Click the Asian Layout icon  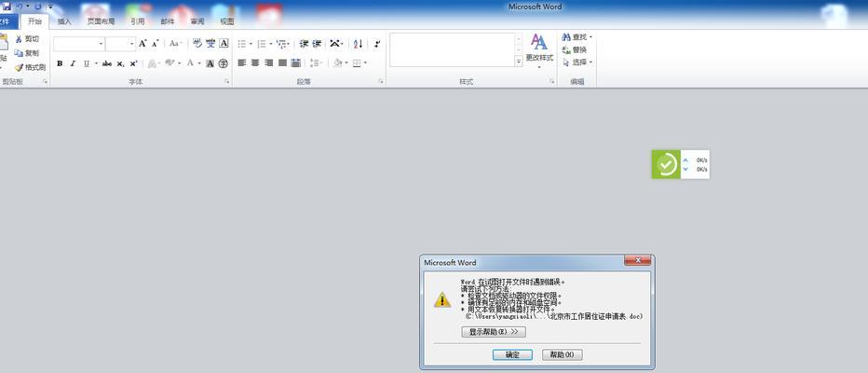[x=335, y=43]
